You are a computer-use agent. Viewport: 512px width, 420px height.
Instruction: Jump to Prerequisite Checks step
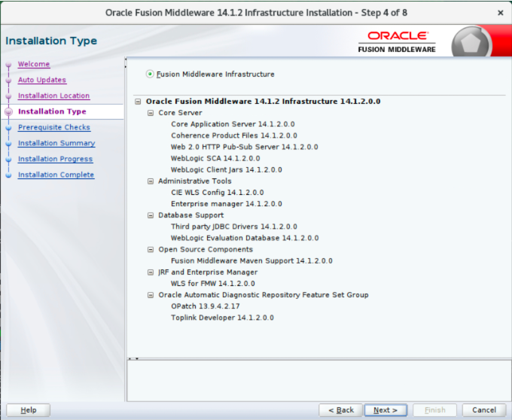click(x=54, y=127)
